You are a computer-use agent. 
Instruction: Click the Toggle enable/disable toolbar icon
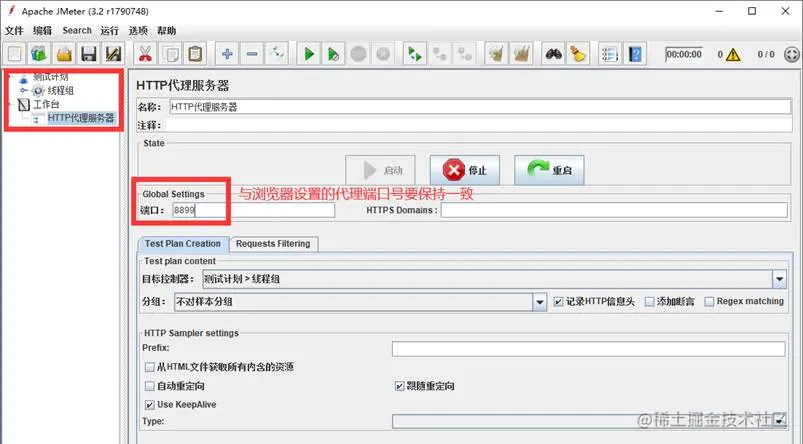tap(277, 54)
